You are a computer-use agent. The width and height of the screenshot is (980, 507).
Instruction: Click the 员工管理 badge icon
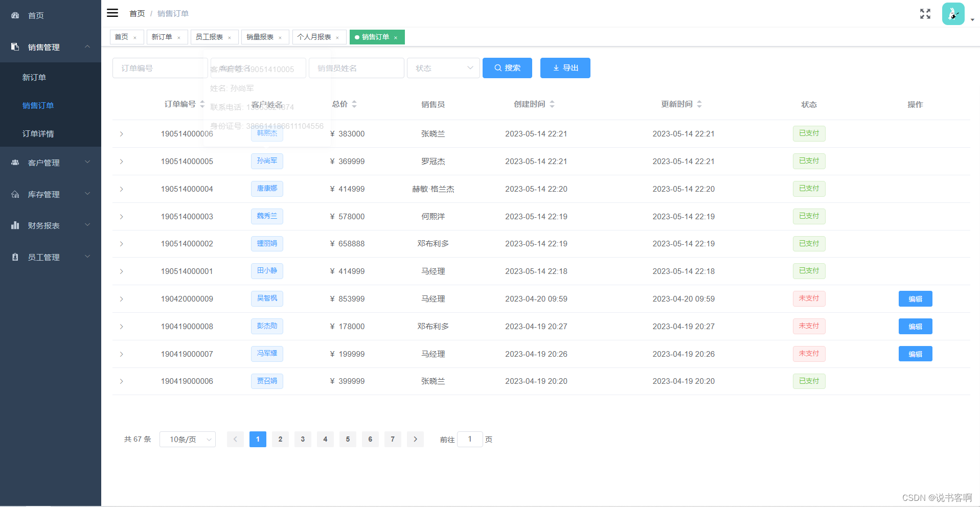[15, 257]
